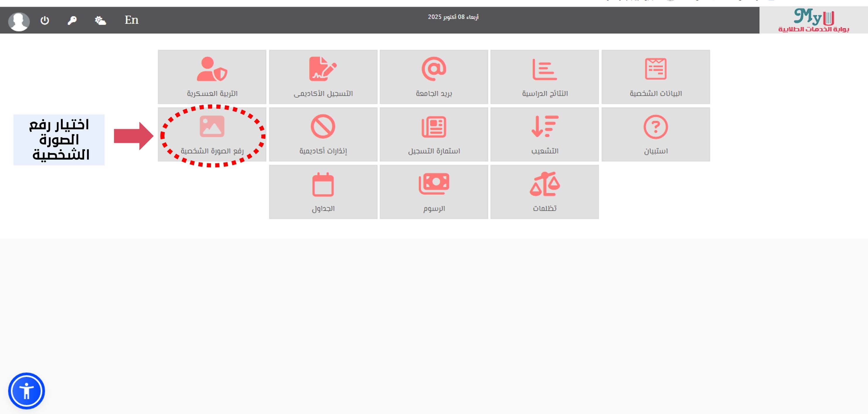868x414 pixels.
Task: Select Upload Personal Photo tile
Action: pos(212,134)
